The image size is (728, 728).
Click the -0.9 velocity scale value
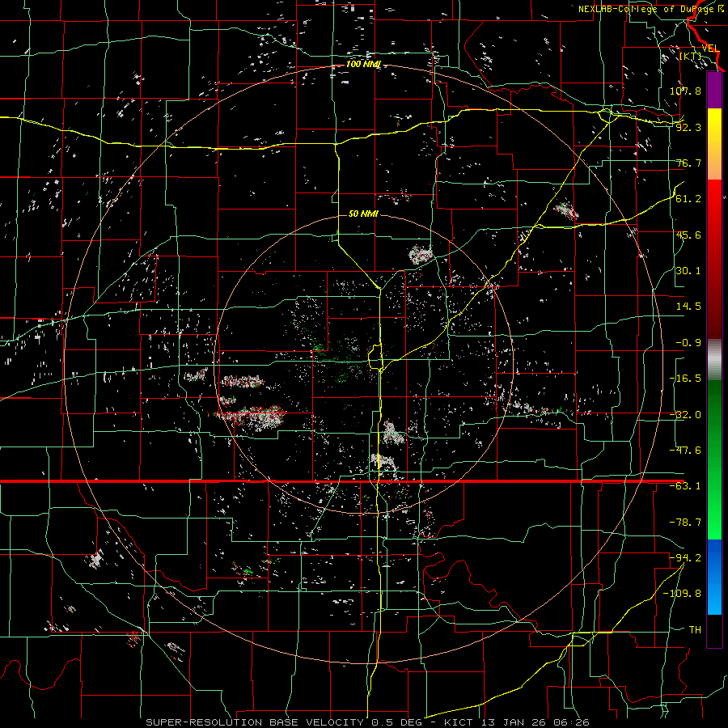[x=688, y=343]
